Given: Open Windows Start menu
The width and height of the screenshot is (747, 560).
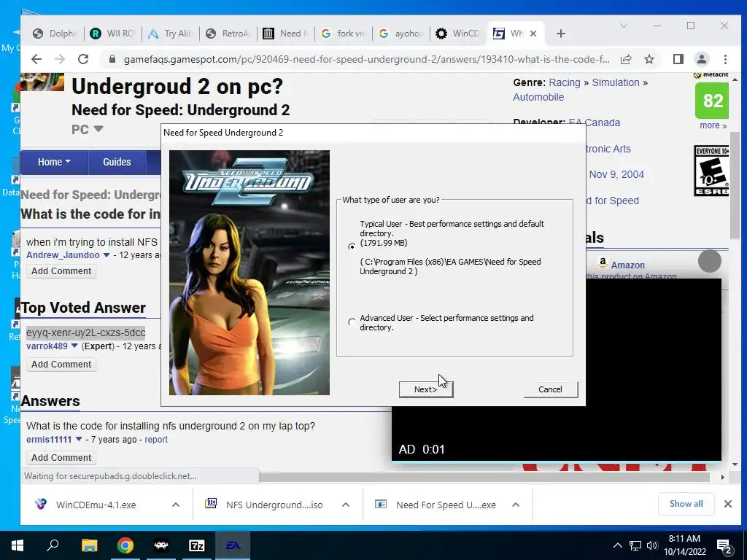Looking at the screenshot, I should click(x=18, y=545).
